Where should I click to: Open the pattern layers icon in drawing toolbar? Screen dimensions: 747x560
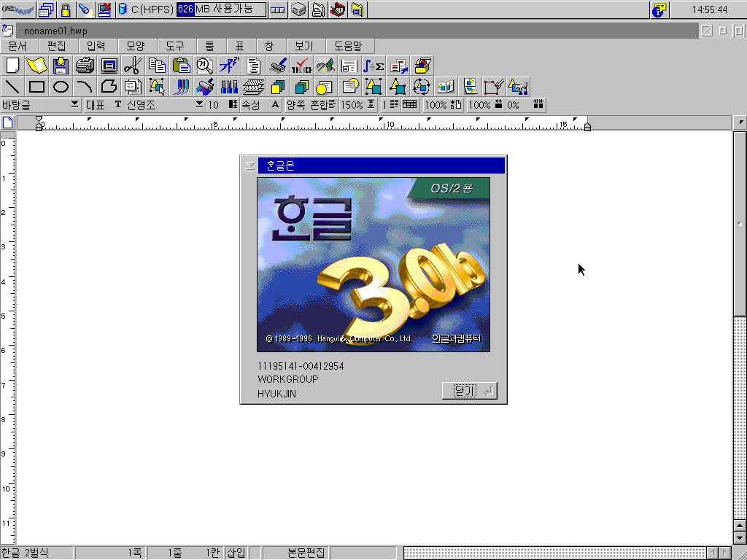tap(253, 87)
